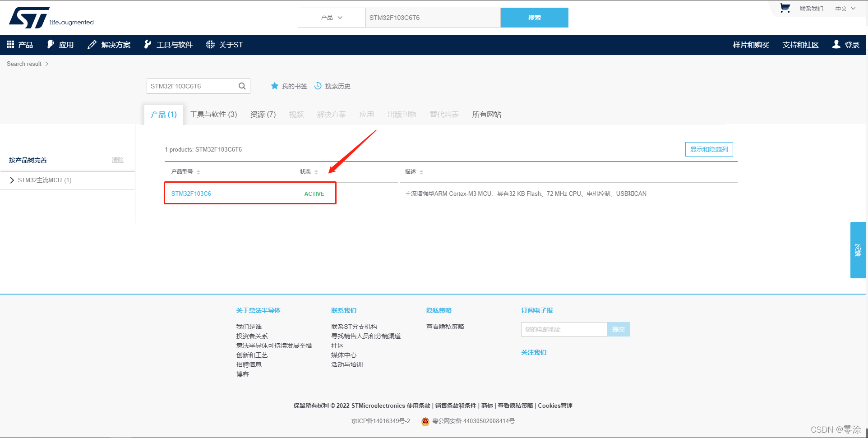Switch to 工具与软件 (3) tab

pyautogui.click(x=213, y=115)
